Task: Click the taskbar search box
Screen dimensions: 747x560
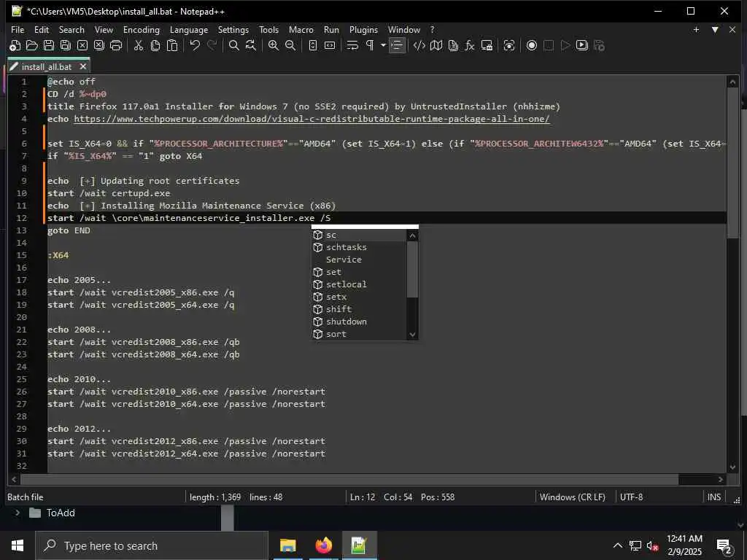Action: 152,545
